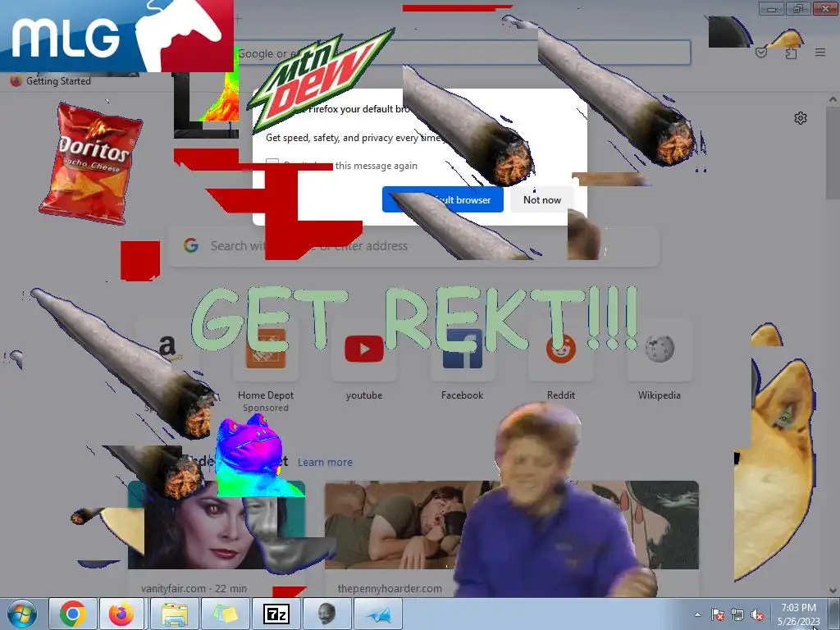Show hidden tray icons arrow
Viewport: 840px width, 630px height.
tap(697, 614)
